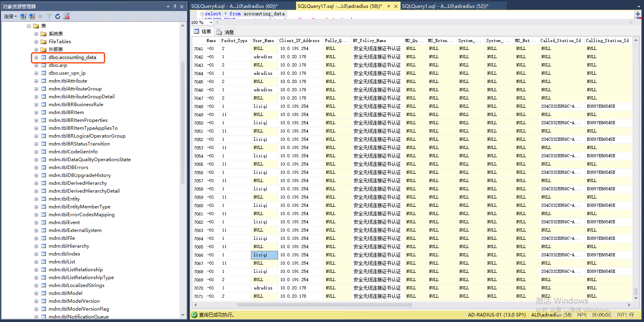Pin the Object Explorer panel
This screenshot has width=644, height=322.
[x=175, y=6]
